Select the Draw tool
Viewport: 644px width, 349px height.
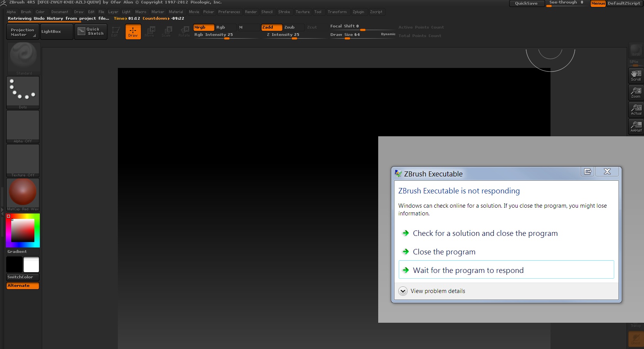(133, 32)
